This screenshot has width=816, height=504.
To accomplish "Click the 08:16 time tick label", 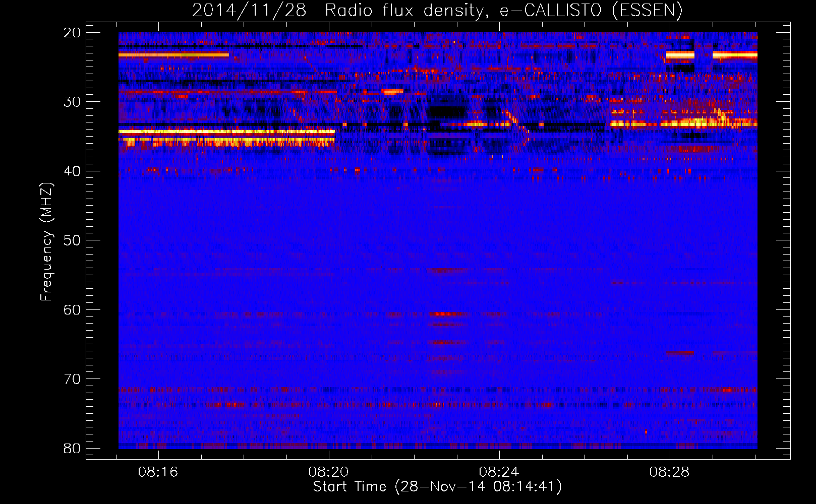I will [x=158, y=472].
